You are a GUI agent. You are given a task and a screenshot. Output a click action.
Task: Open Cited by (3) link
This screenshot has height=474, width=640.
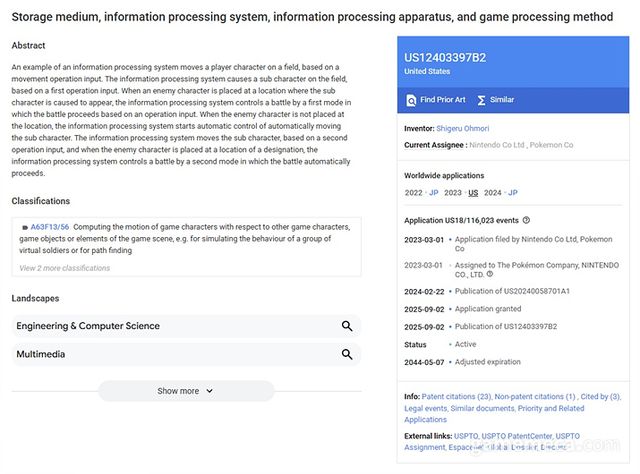(x=600, y=396)
